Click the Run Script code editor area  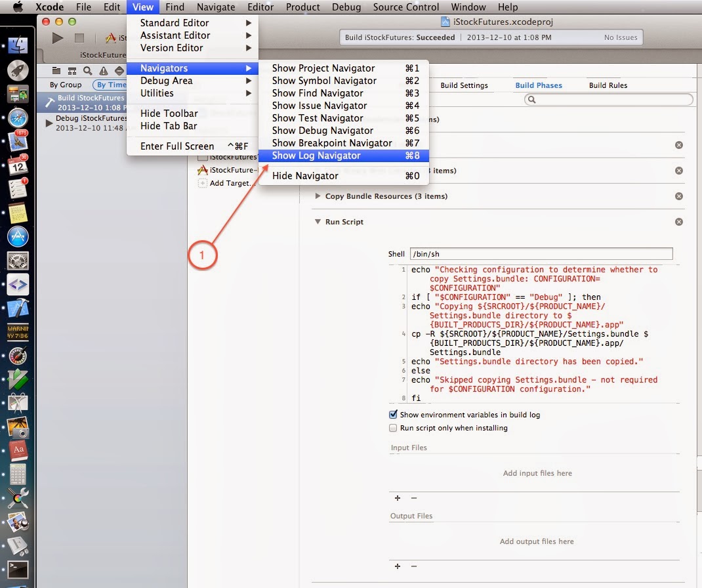click(x=535, y=333)
